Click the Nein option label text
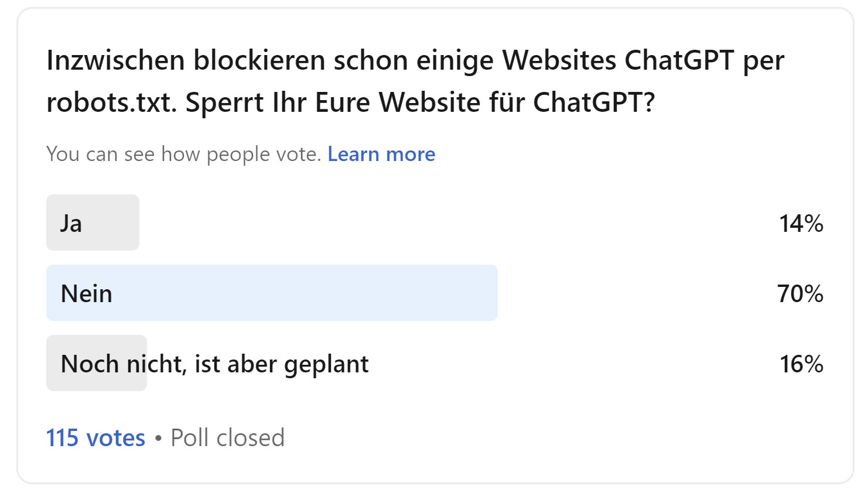The height and width of the screenshot is (493, 868). 86,293
